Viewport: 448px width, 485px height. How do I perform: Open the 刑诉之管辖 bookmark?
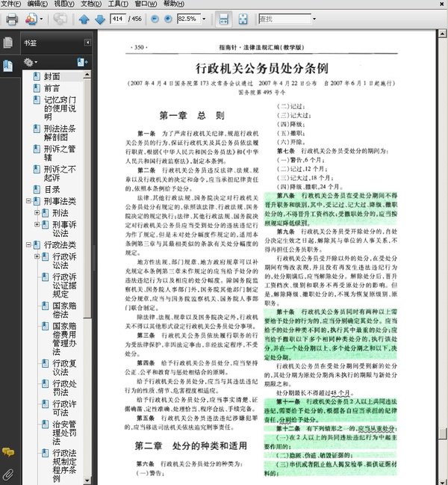tap(60, 153)
